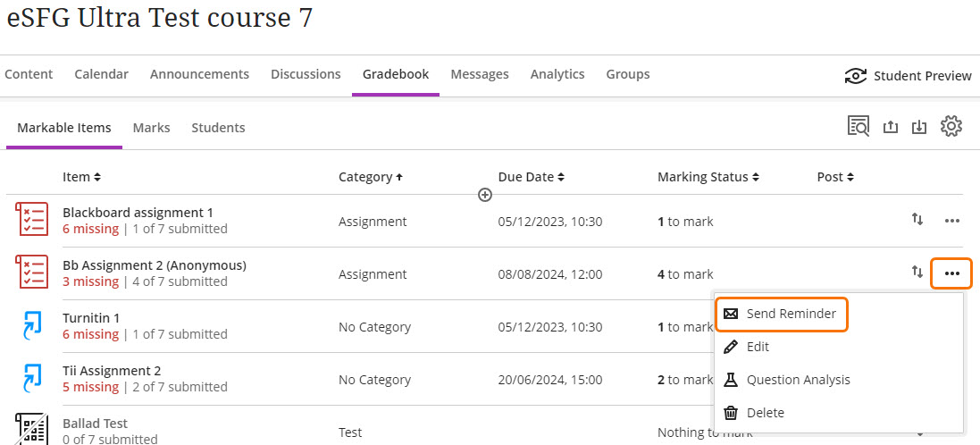Click the Test category cell
Image resolution: width=980 pixels, height=445 pixels.
[x=350, y=432]
